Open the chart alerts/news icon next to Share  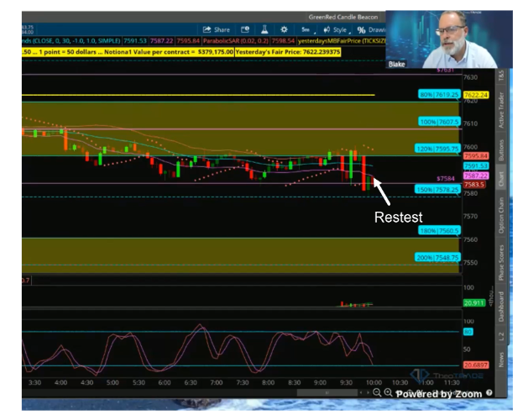[x=245, y=29]
